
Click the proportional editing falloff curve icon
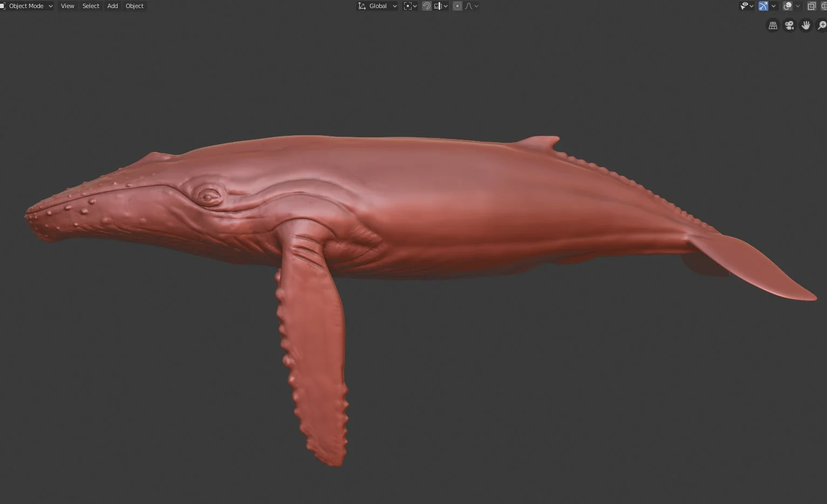tap(469, 6)
